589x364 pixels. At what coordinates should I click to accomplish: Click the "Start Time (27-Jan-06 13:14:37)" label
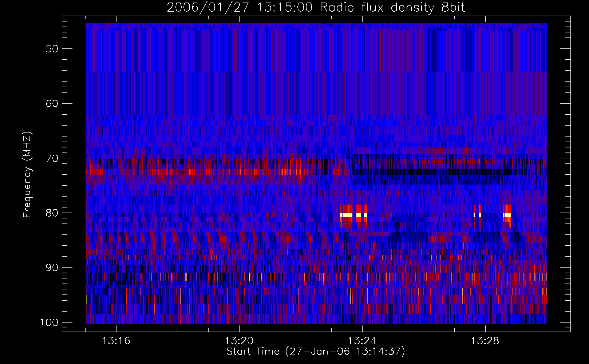pyautogui.click(x=316, y=352)
